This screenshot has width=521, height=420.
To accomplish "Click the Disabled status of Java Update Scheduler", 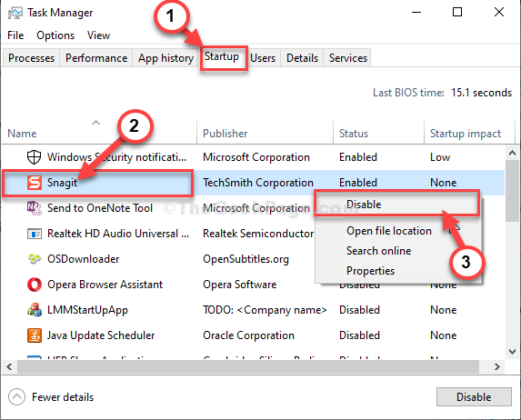I will click(x=359, y=335).
